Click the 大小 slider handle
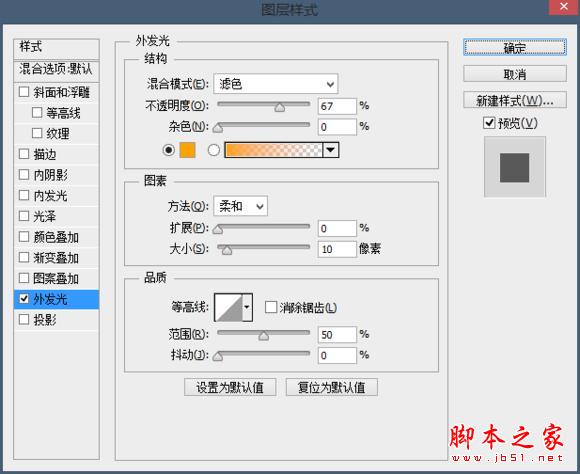This screenshot has width=580, height=474. (227, 251)
